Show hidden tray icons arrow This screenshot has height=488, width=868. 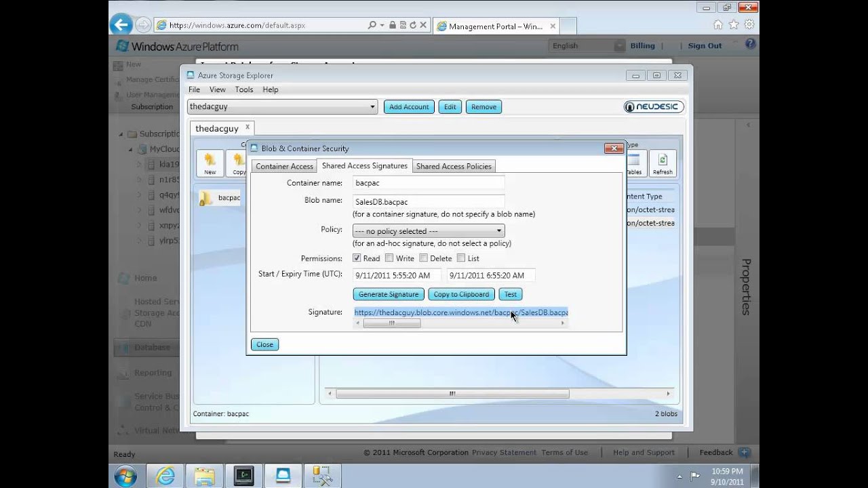click(x=680, y=476)
